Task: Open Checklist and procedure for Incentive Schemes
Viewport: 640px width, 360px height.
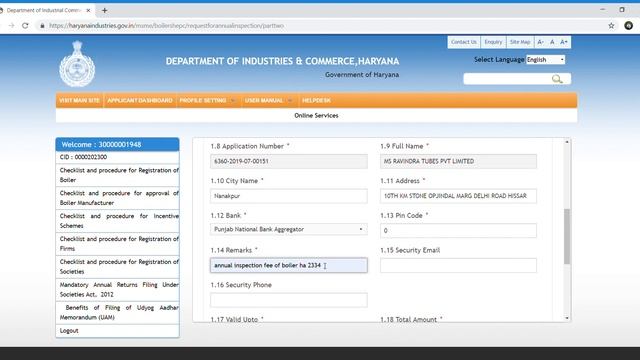Action: coord(118,221)
